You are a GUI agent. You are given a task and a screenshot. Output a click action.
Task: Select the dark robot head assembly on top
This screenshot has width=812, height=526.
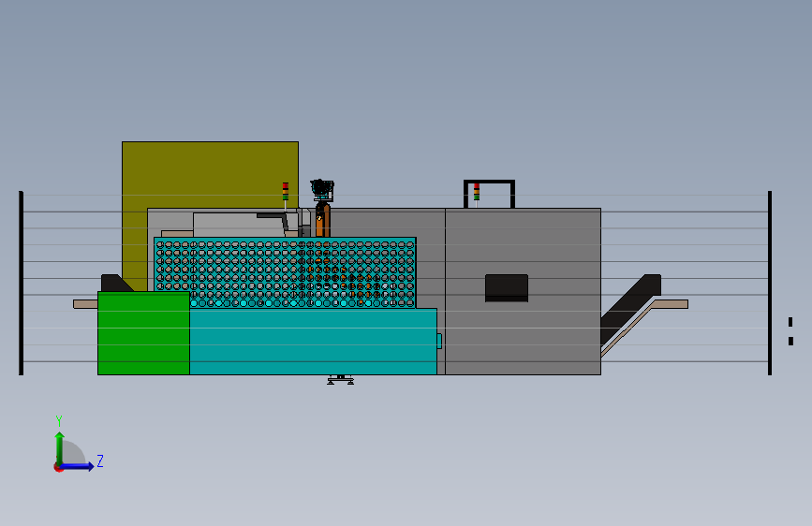322,190
